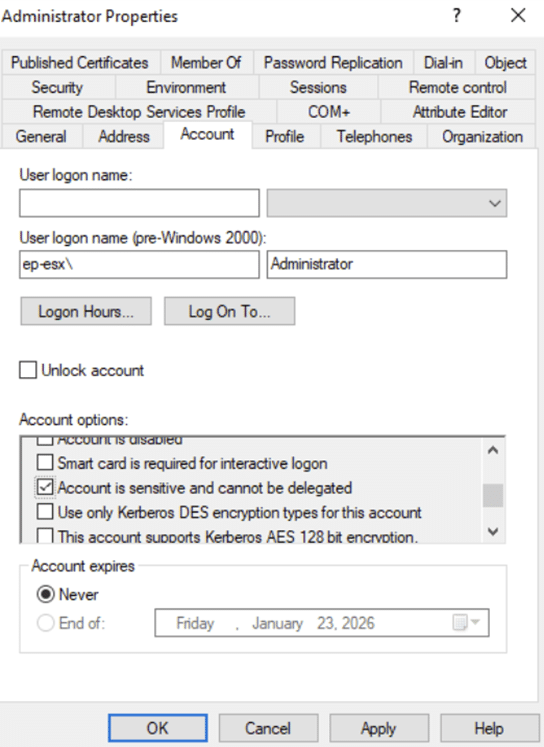Viewport: 544px width, 747px height.
Task: Open the Attribute Editor tab
Action: [459, 112]
